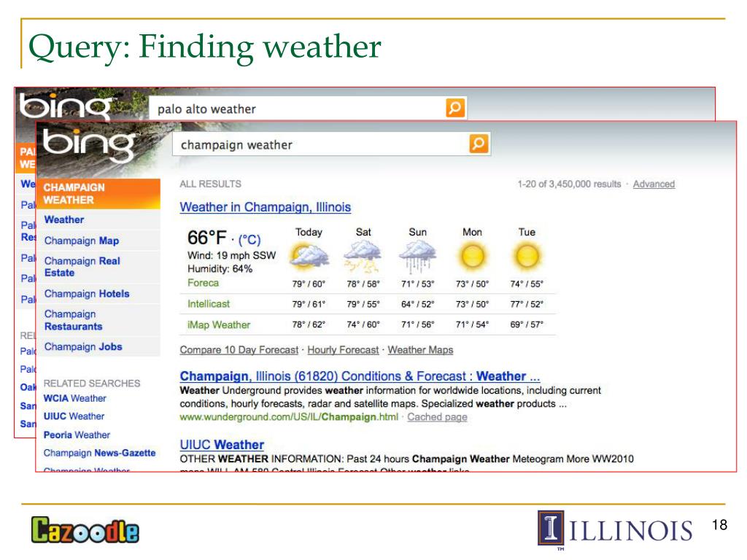747x560 pixels.
Task: Click the ALL RESULTS label
Action: [x=211, y=184]
